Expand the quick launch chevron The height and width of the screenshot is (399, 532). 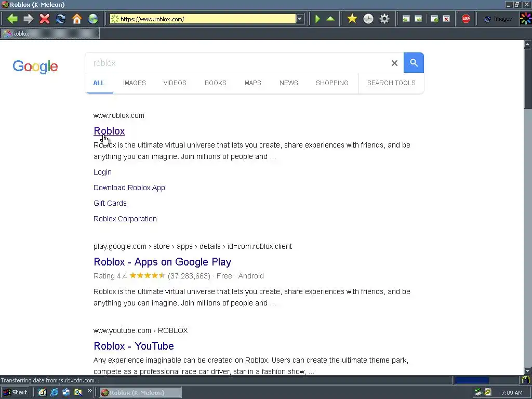click(x=89, y=391)
